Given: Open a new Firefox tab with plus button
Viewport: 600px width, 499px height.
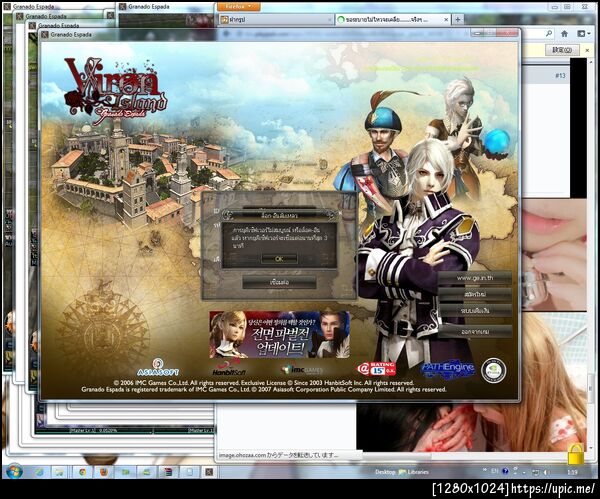Looking at the screenshot, I should tap(458, 20).
